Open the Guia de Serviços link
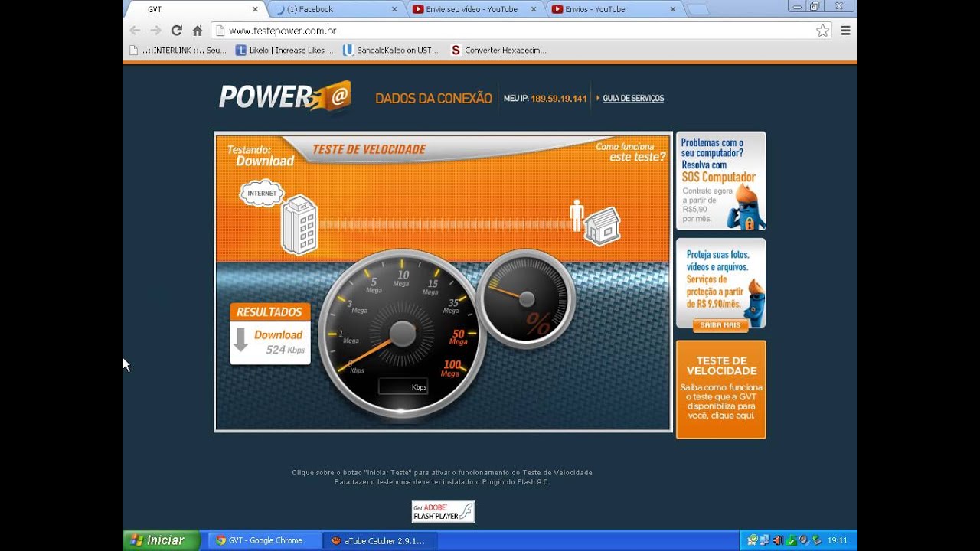Viewport: 980px width, 551px height. [633, 99]
